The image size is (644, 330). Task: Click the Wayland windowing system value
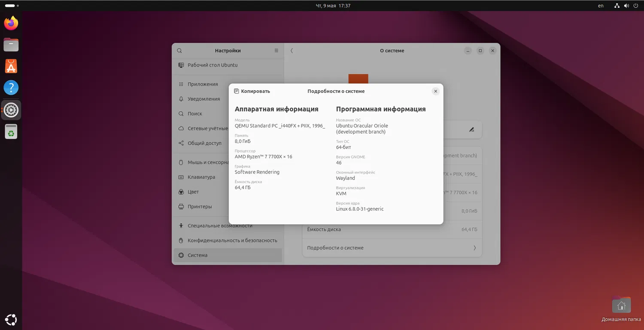click(346, 178)
